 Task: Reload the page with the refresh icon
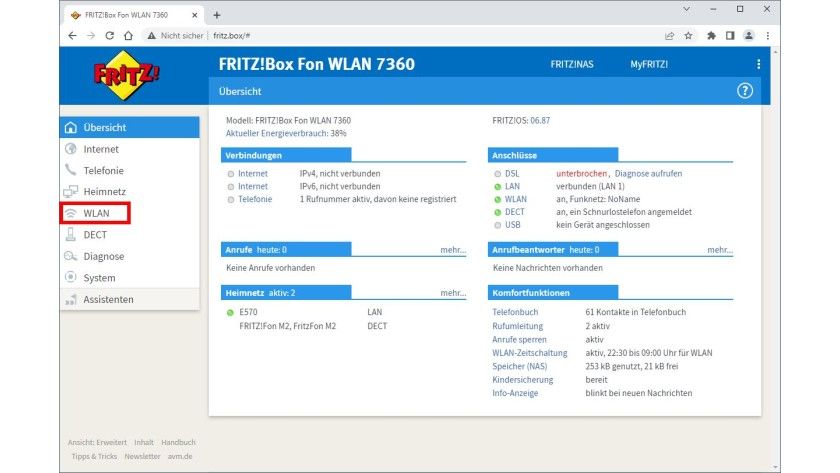click(x=109, y=35)
